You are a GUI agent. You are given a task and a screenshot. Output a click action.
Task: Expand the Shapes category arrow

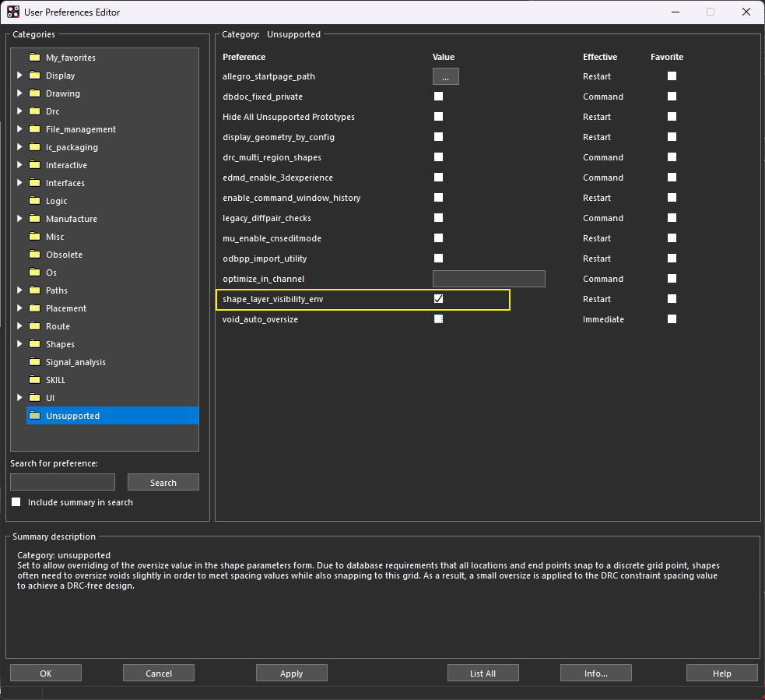coord(19,344)
